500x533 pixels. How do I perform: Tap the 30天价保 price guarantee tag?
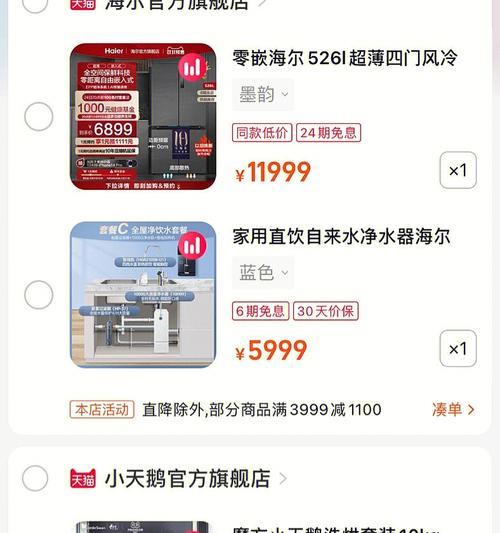click(x=326, y=311)
